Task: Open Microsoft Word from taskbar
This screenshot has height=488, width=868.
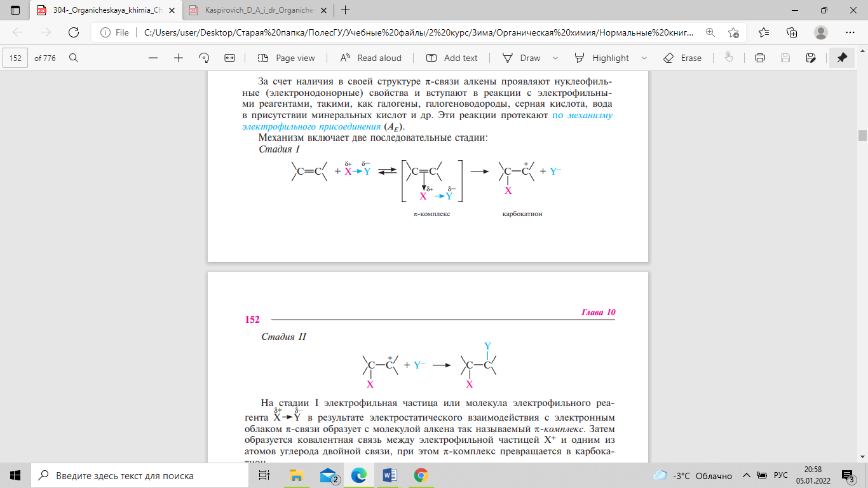Action: (390, 475)
